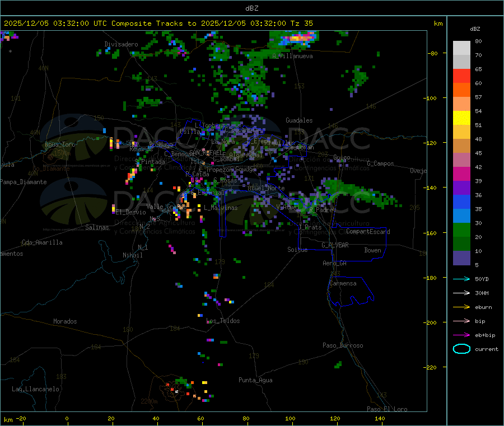Click the Paso_Barroso map label
Screen dimensions: 504x426
[343, 345]
